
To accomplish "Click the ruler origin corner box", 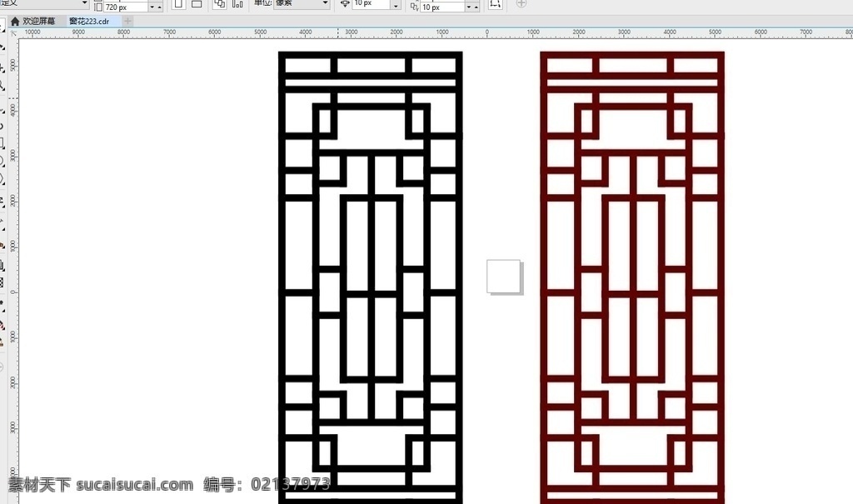I will [x=13, y=32].
